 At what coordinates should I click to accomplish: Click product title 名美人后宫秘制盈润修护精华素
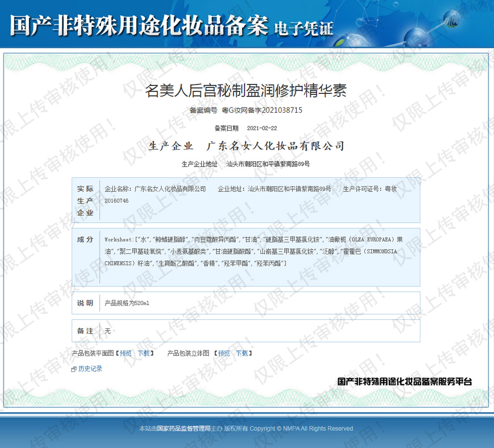coord(246,91)
